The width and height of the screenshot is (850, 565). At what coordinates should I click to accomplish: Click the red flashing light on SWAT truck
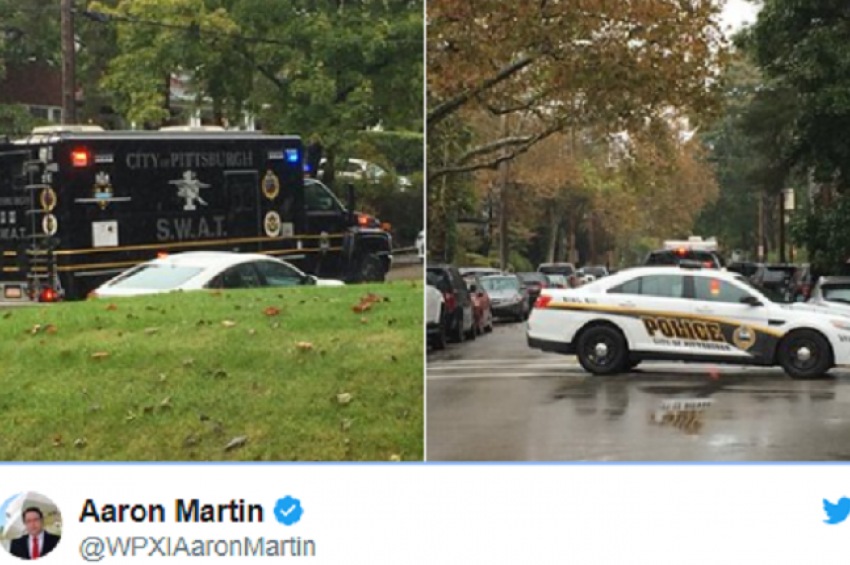80,158
